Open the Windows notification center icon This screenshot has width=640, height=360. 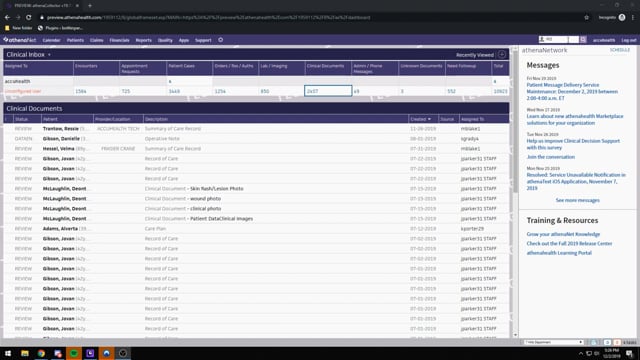(x=629, y=353)
